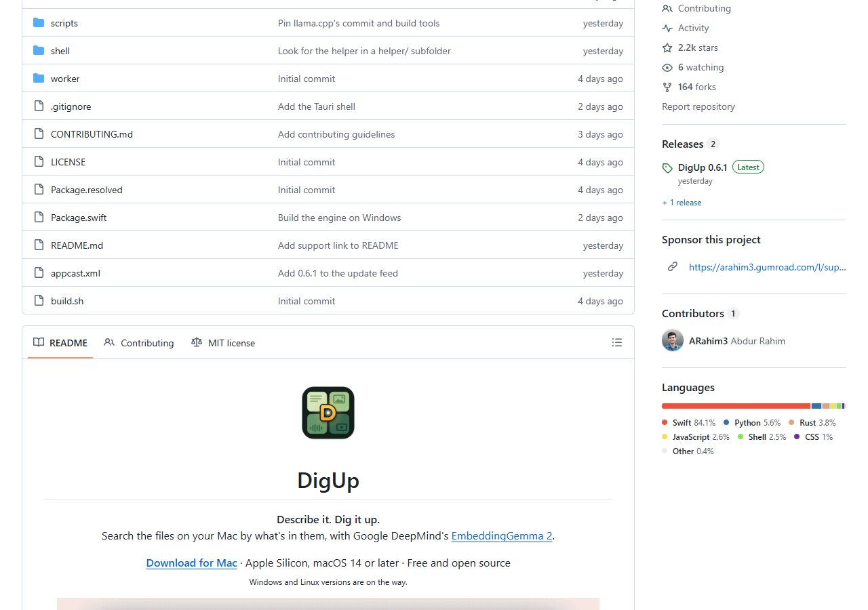Click the + 1 release link
The height and width of the screenshot is (610, 868).
pos(682,203)
